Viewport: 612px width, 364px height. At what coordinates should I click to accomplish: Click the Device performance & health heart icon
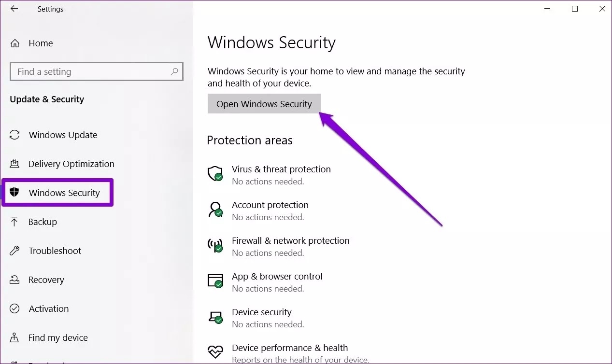215,351
